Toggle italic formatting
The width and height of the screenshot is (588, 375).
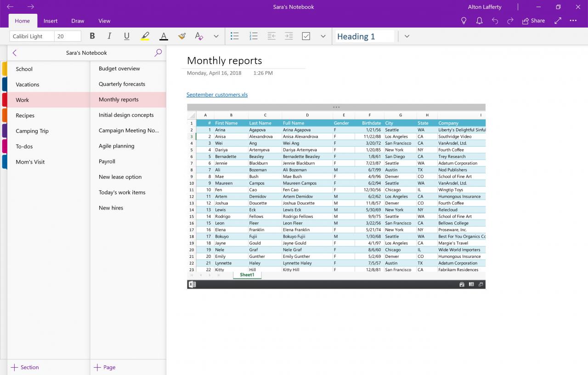[x=109, y=36]
